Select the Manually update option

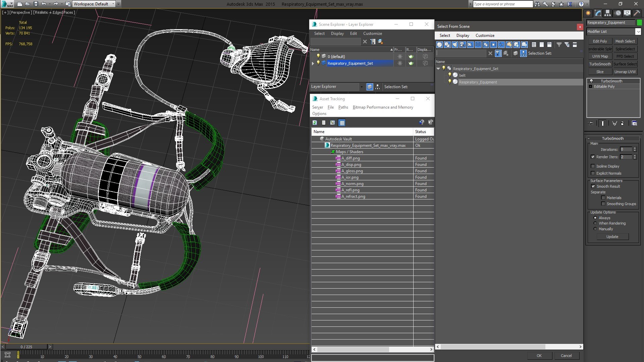pyautogui.click(x=595, y=229)
